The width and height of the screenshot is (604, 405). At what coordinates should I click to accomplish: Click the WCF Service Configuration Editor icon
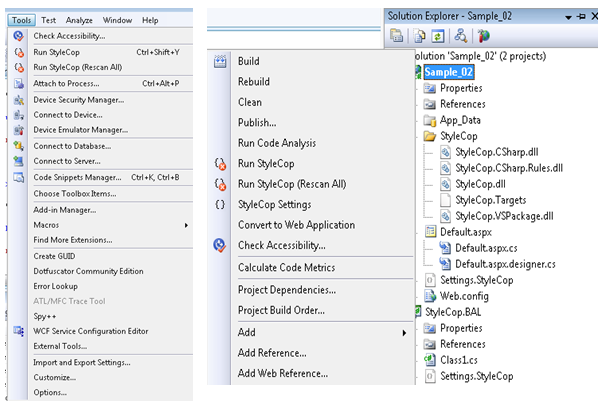tap(18, 331)
